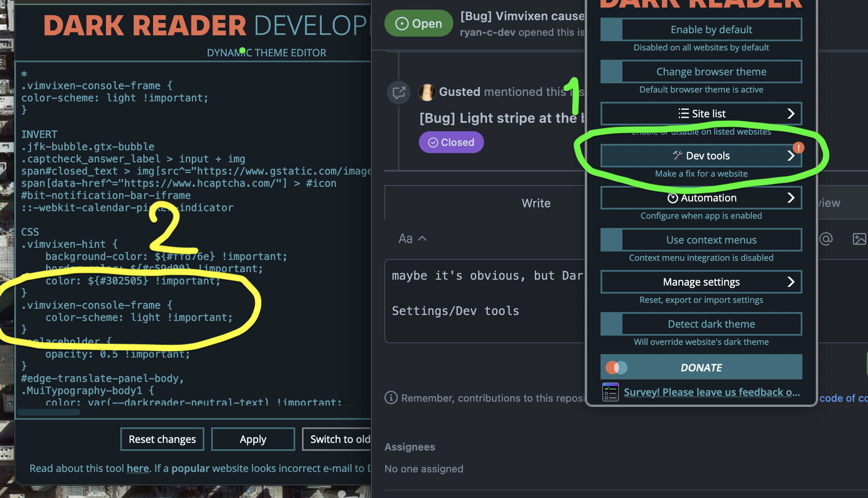Click the Automation clock icon

[x=673, y=198]
